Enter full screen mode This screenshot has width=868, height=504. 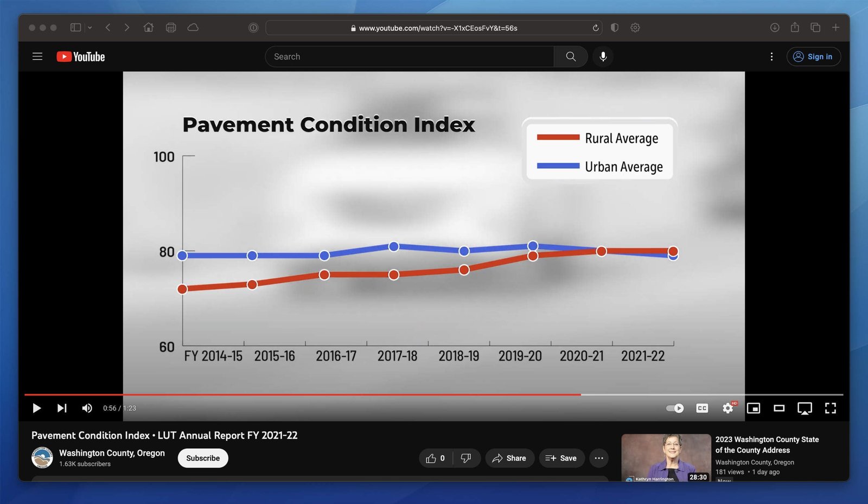click(830, 408)
